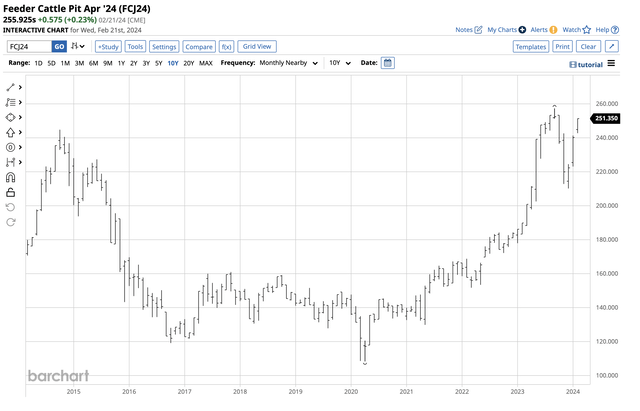Click the Clear button
This screenshot has height=411, width=640.
coord(588,47)
